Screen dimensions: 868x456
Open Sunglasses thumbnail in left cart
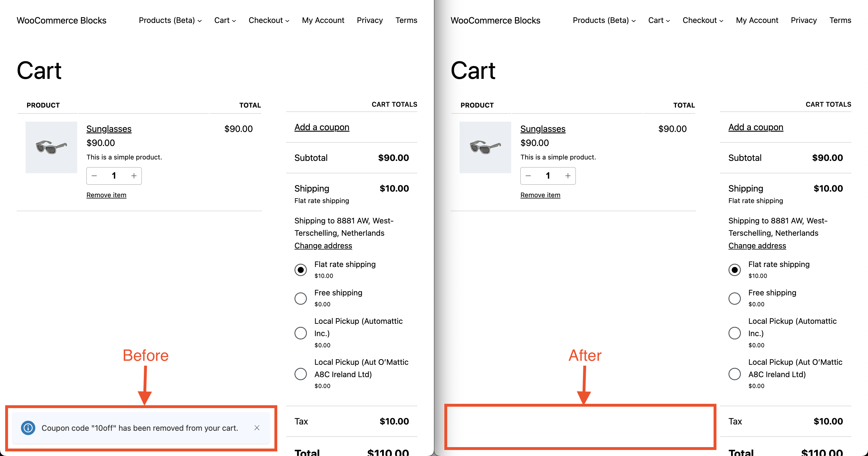point(51,147)
